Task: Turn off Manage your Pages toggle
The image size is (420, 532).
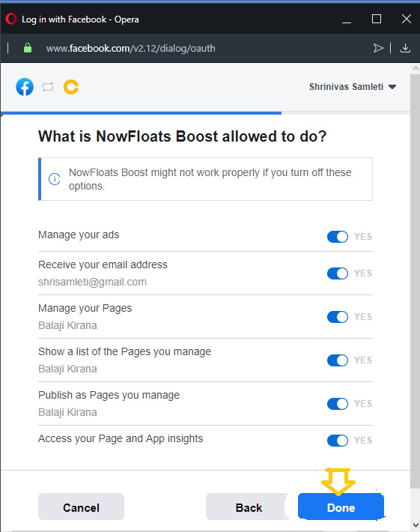Action: [338, 316]
